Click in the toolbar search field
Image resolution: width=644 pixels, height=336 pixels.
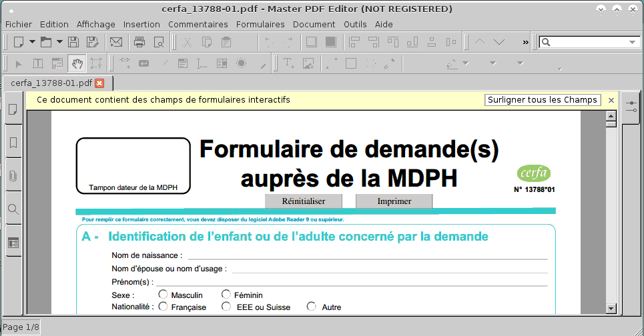click(589, 42)
